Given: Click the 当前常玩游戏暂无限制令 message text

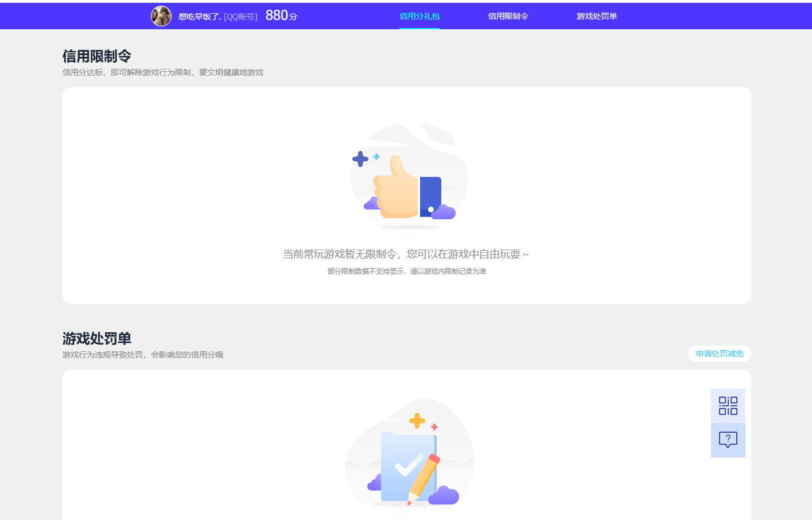Looking at the screenshot, I should [406, 254].
